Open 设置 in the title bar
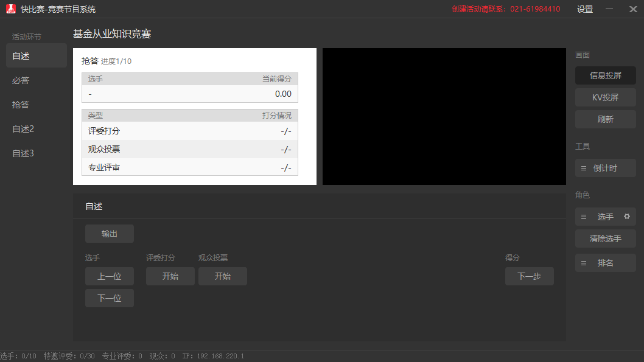Screen dimensions: 644x362 click(x=585, y=9)
